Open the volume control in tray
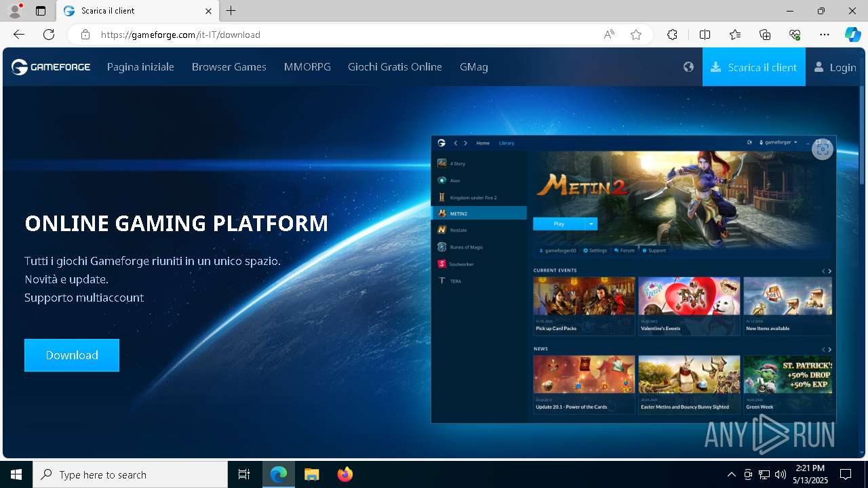868x488 pixels. [x=780, y=474]
